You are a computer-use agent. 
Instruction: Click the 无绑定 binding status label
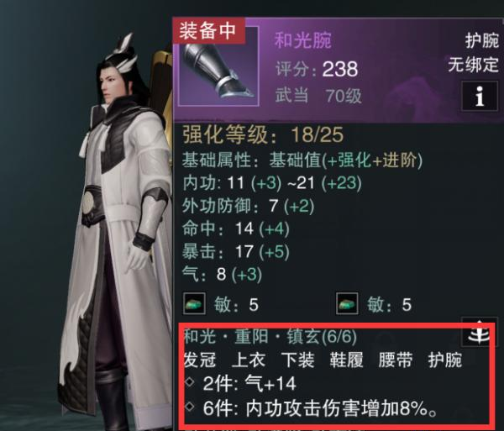coord(473,65)
